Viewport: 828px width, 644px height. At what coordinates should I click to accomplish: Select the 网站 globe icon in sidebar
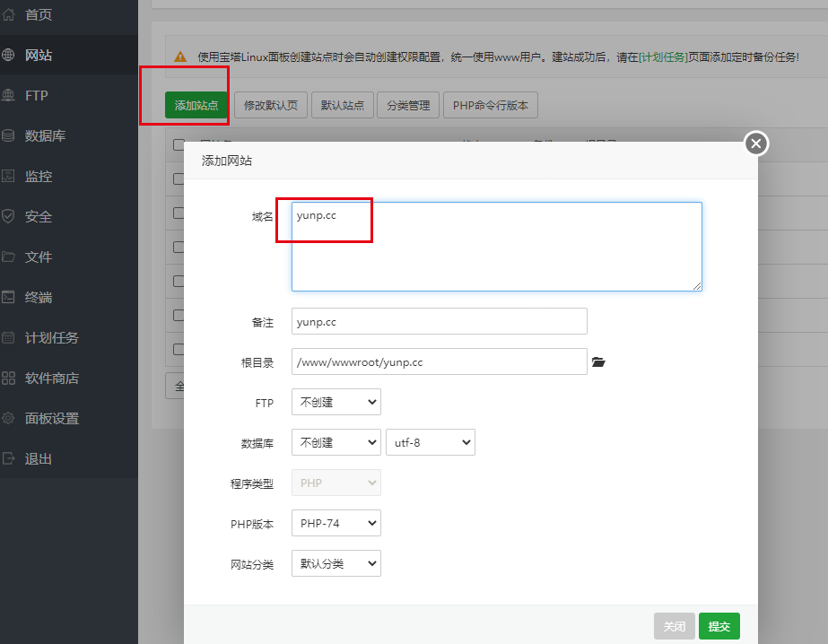[x=8, y=55]
